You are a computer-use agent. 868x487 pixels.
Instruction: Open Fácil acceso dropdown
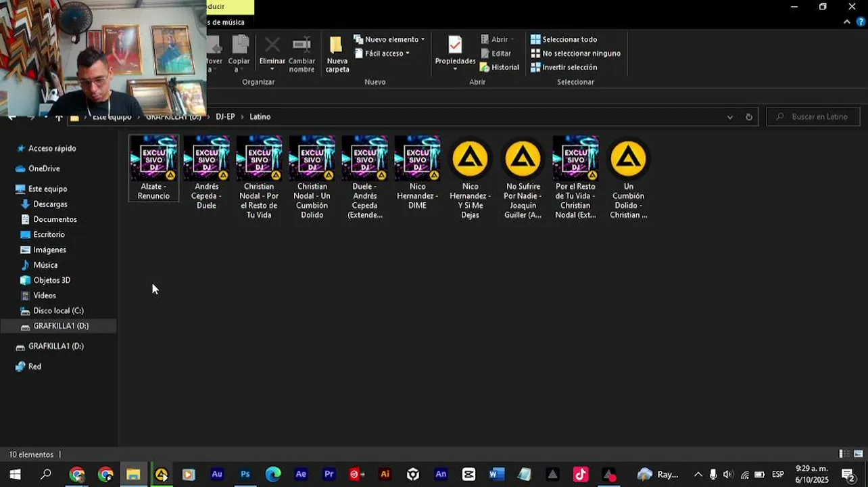pyautogui.click(x=382, y=53)
